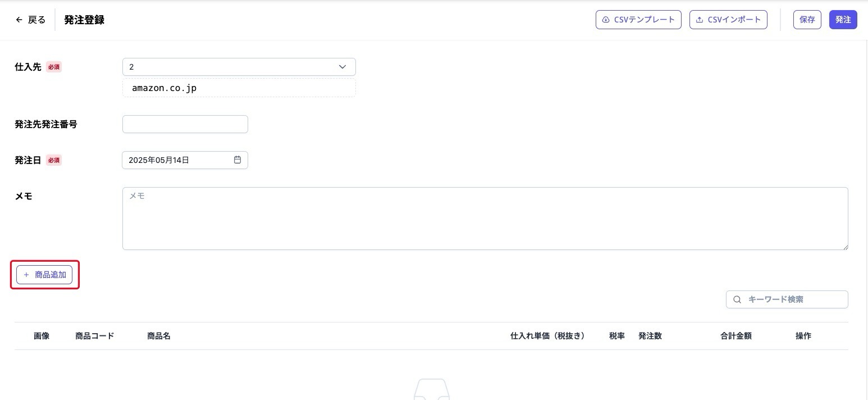Viewport: 868px width, 400px height.
Task: Click 戻る to go back
Action: (x=35, y=19)
